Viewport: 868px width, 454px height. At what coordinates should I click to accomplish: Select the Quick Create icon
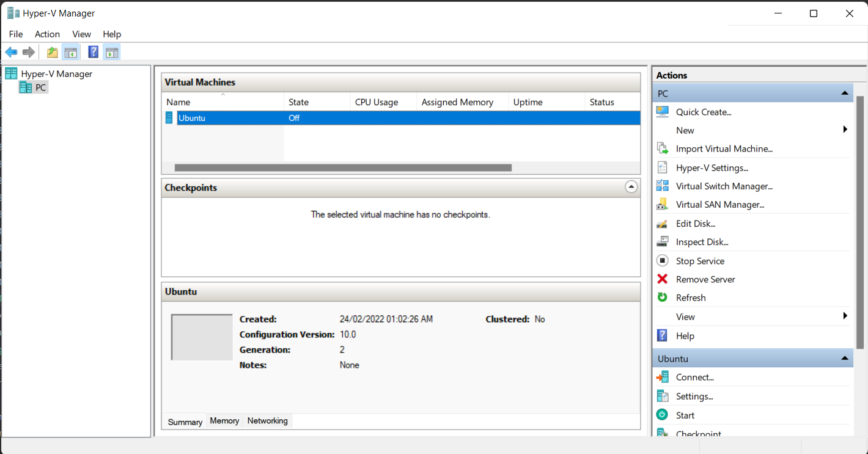point(662,111)
